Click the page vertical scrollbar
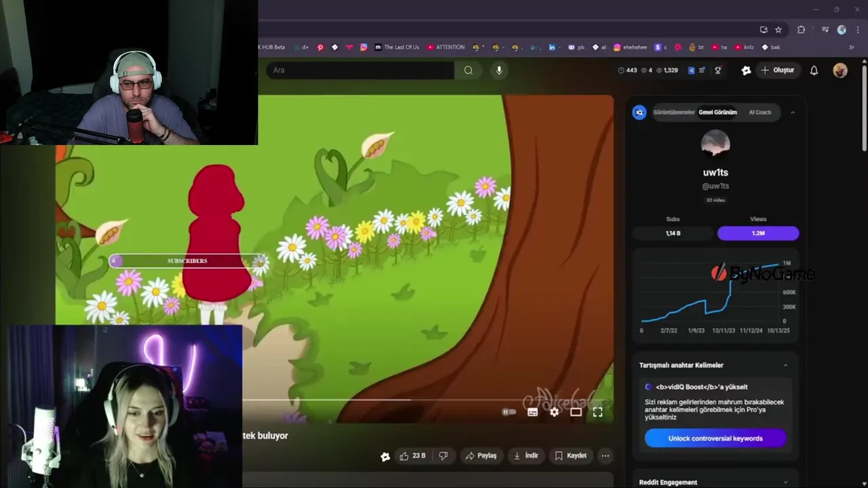 [x=864, y=107]
